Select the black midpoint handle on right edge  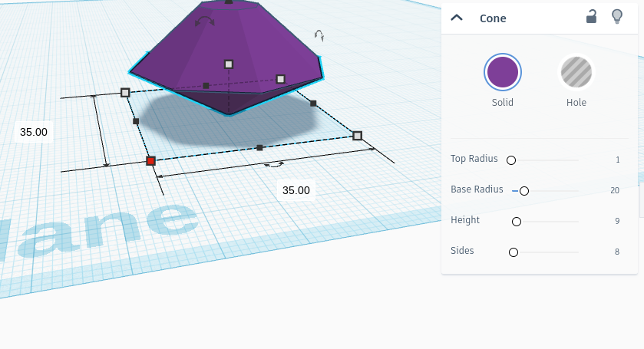point(313,104)
